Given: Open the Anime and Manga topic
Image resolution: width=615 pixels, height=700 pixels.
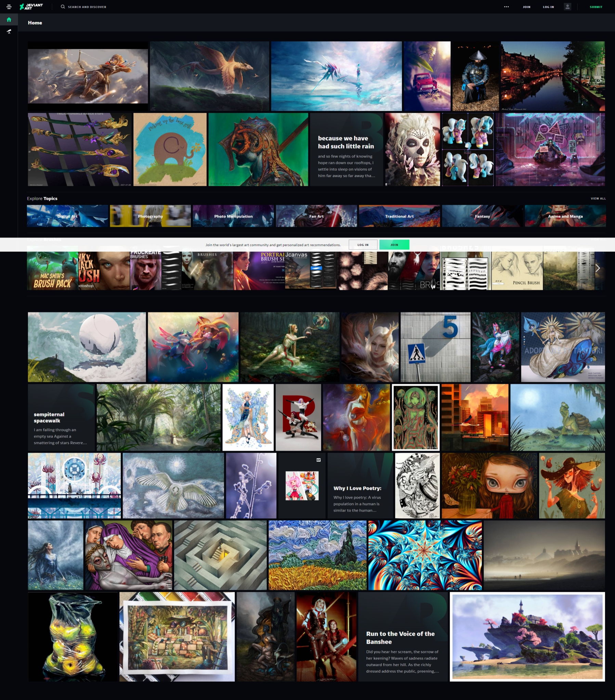Looking at the screenshot, I should (565, 216).
